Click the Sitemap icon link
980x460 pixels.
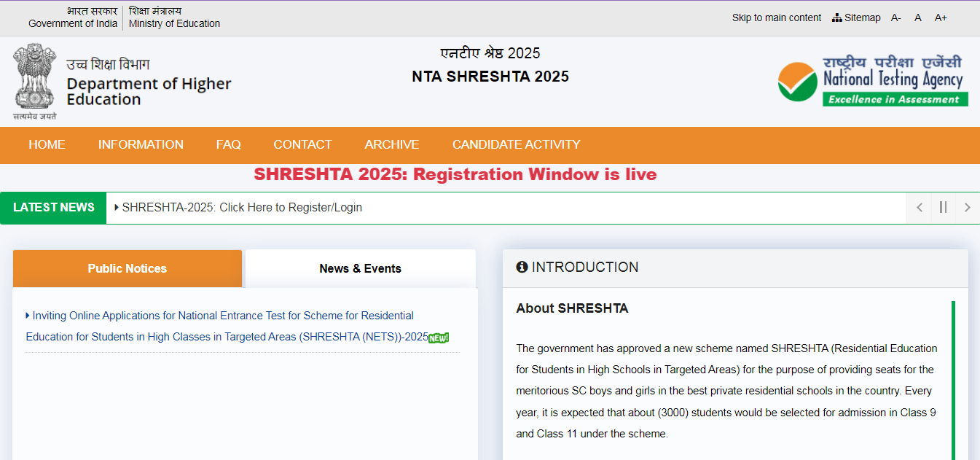point(857,17)
